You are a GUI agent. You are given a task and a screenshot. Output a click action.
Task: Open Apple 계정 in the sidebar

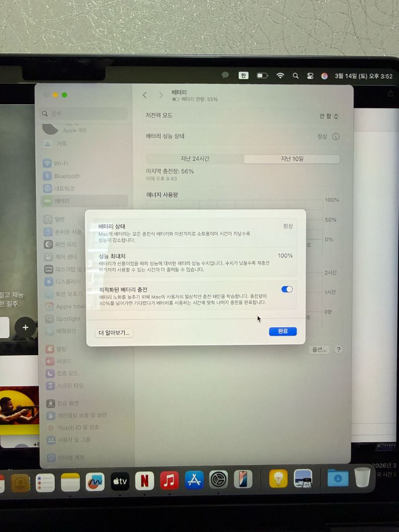click(64, 129)
